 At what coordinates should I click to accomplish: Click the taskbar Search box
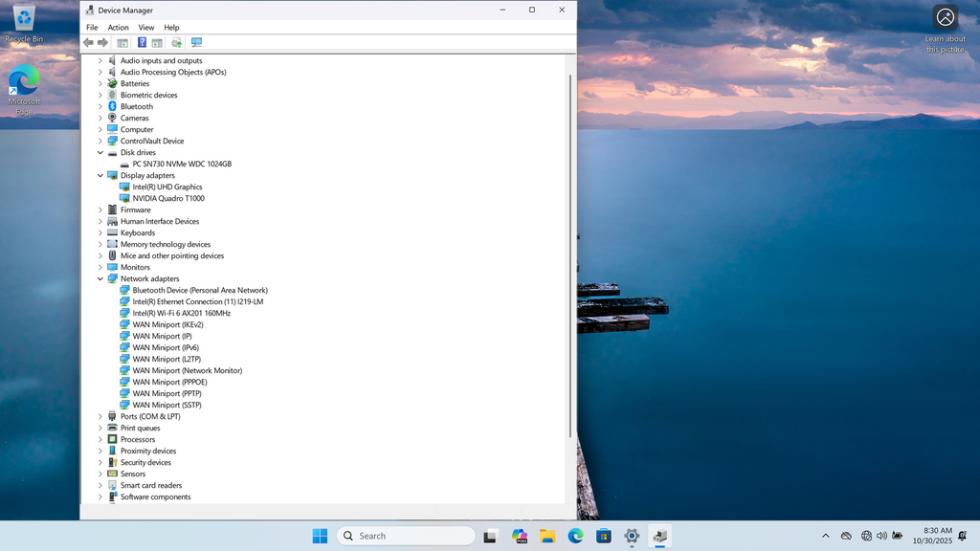point(407,536)
